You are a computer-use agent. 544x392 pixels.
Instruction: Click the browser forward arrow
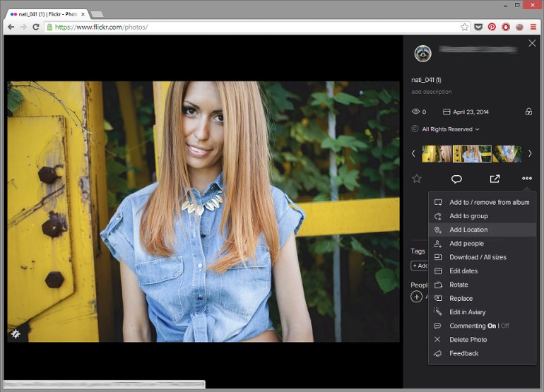pyautogui.click(x=23, y=27)
